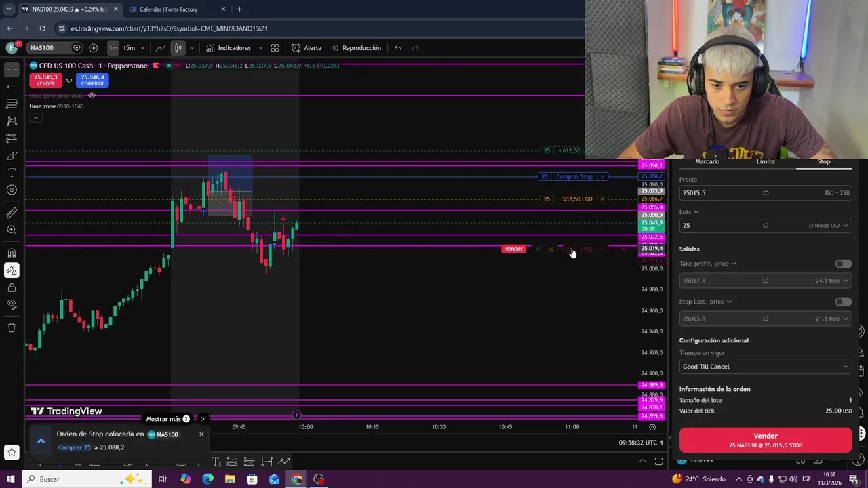
Task: Undo the last chart action
Action: click(398, 48)
